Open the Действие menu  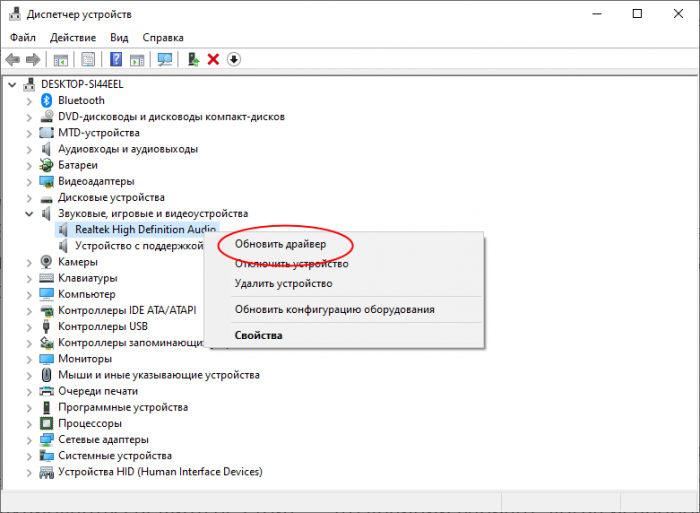pos(73,38)
